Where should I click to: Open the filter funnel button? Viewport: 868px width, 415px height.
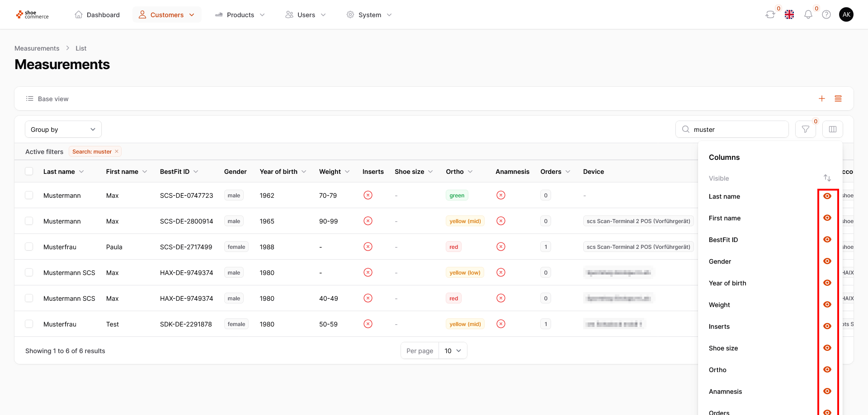coord(805,130)
